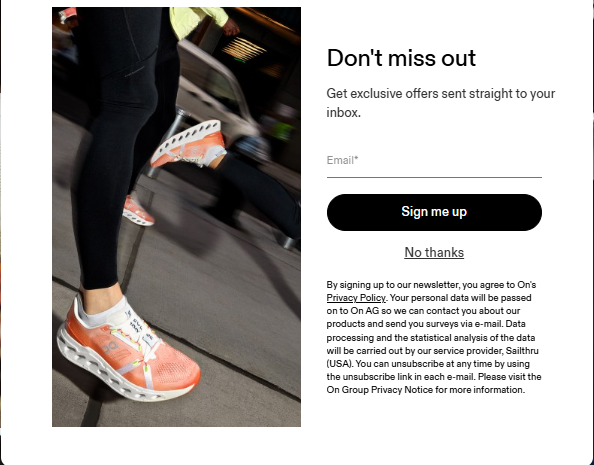The height and width of the screenshot is (465, 594).
Task: Click the On logo on the foreground shoe
Action: click(110, 347)
